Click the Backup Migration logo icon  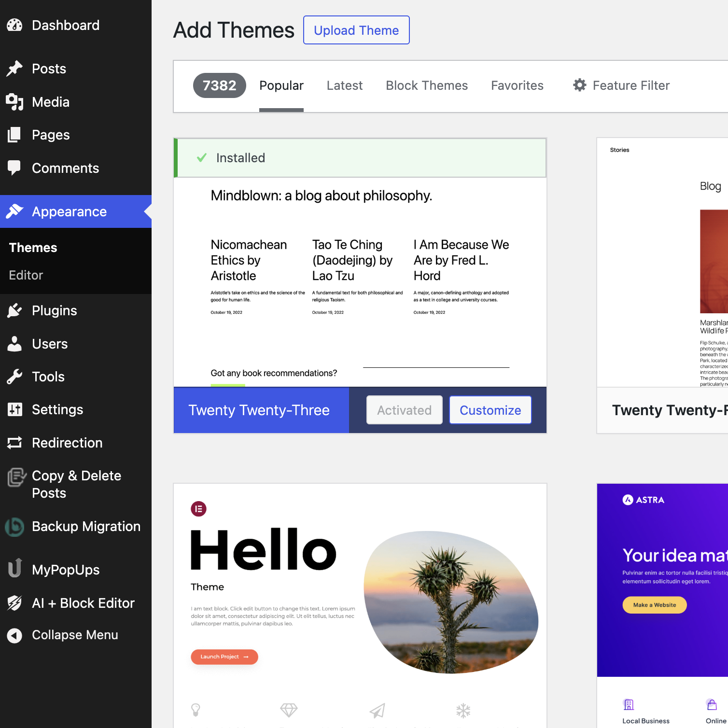[14, 527]
